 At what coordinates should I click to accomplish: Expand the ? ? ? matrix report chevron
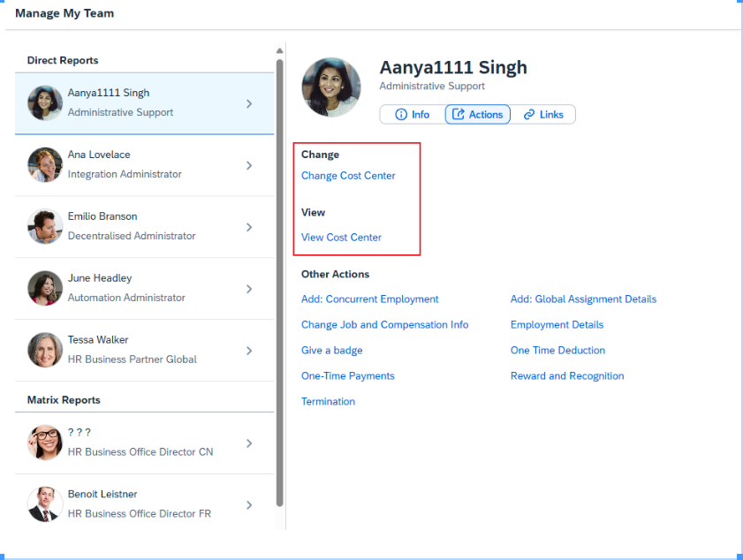pos(249,443)
